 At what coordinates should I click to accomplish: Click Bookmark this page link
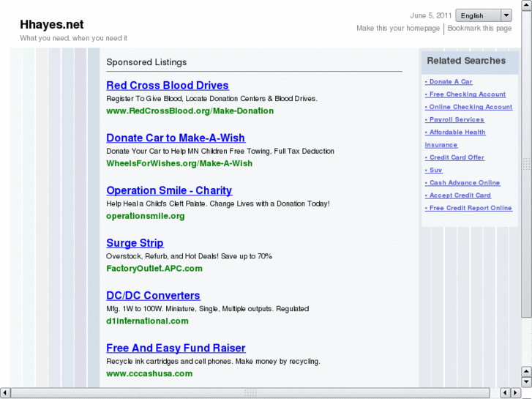coord(479,28)
